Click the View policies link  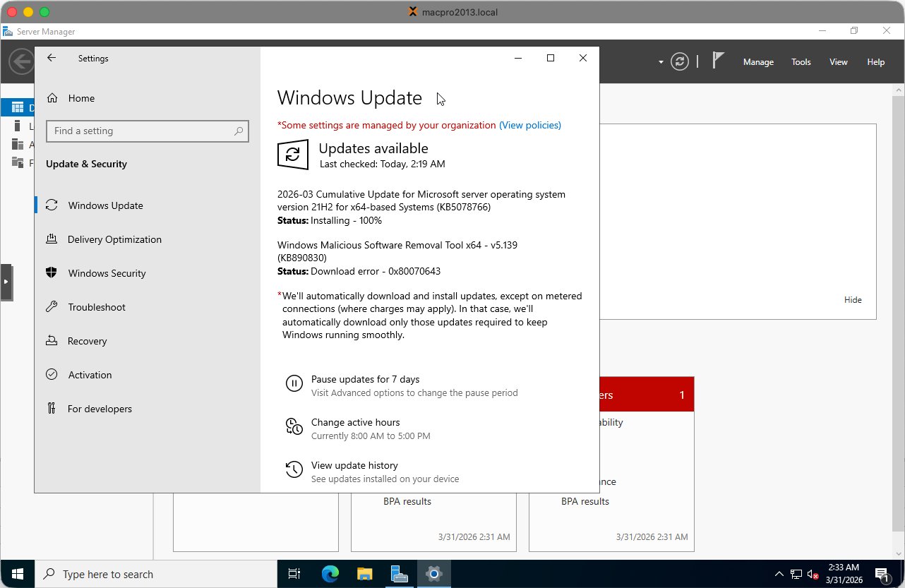click(530, 125)
